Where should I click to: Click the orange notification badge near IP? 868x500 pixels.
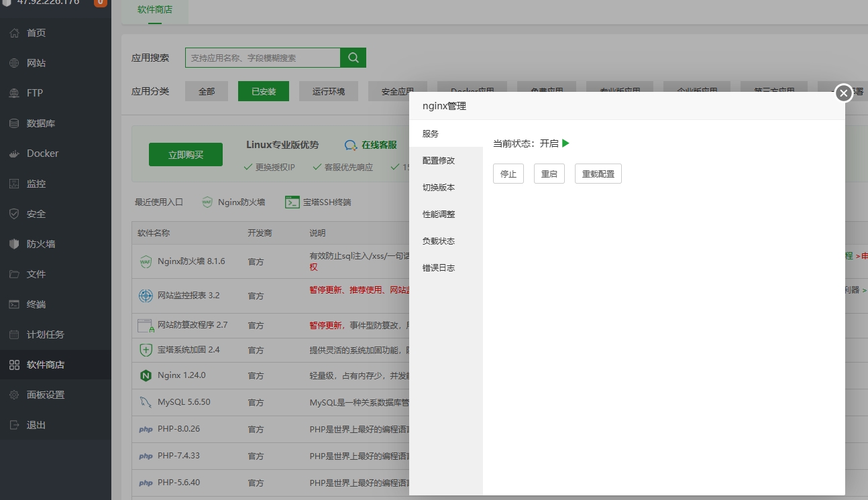100,3
